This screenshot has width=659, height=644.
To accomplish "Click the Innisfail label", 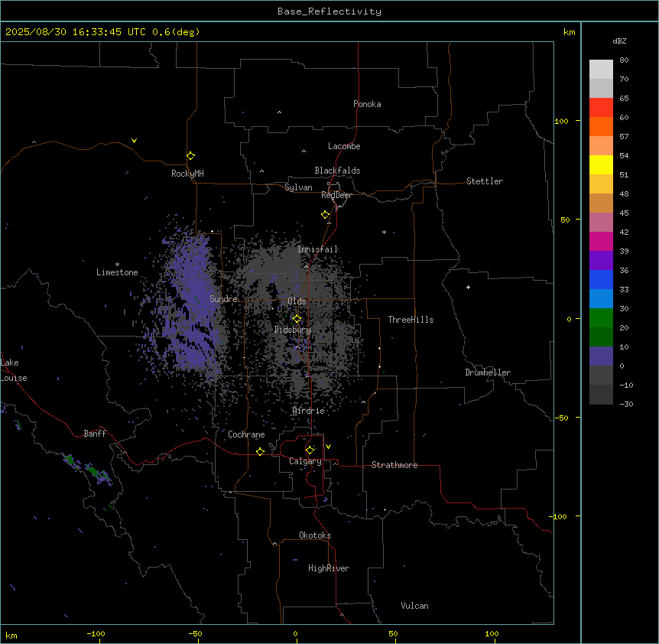I will coord(318,249).
